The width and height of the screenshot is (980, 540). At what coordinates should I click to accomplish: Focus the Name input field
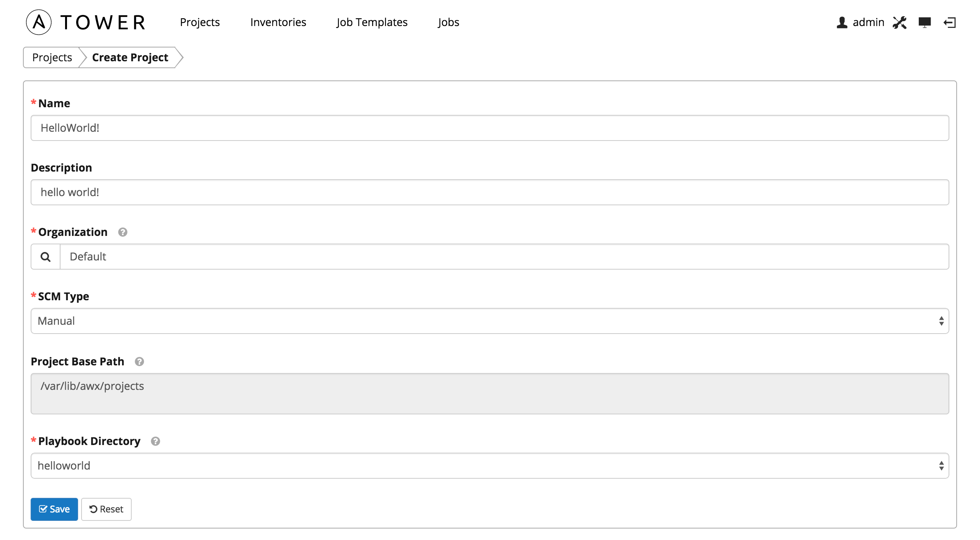click(x=489, y=128)
